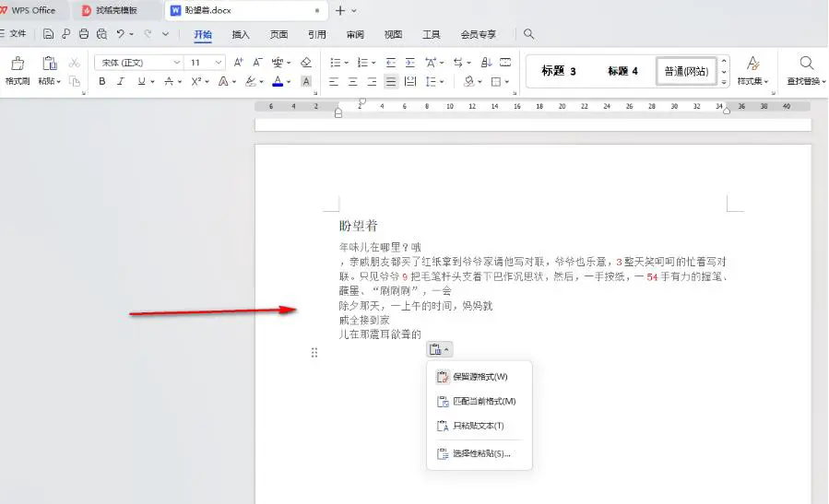Expand the bullet list dropdown arrow
This screenshot has width=829, height=504.
click(x=347, y=63)
